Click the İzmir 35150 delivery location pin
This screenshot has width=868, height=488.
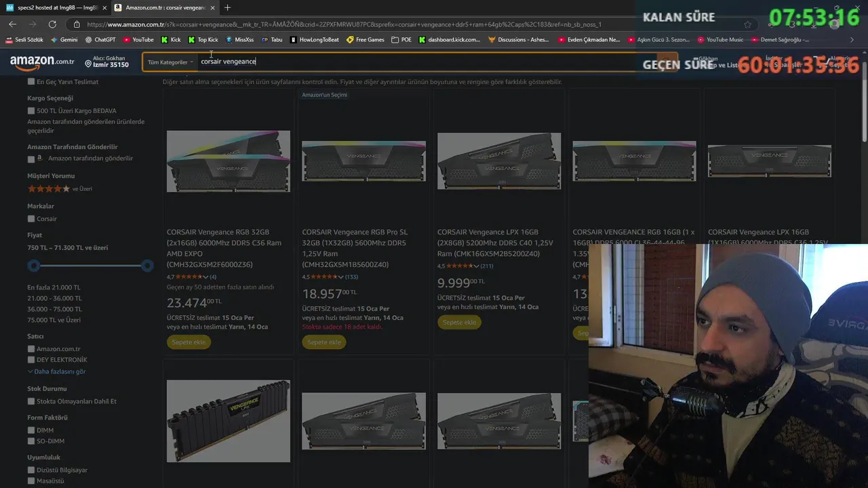(106, 62)
